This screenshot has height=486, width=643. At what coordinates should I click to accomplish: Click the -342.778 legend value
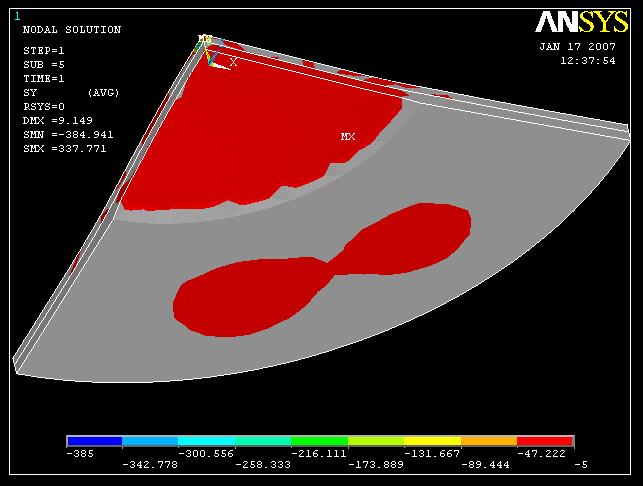point(150,465)
